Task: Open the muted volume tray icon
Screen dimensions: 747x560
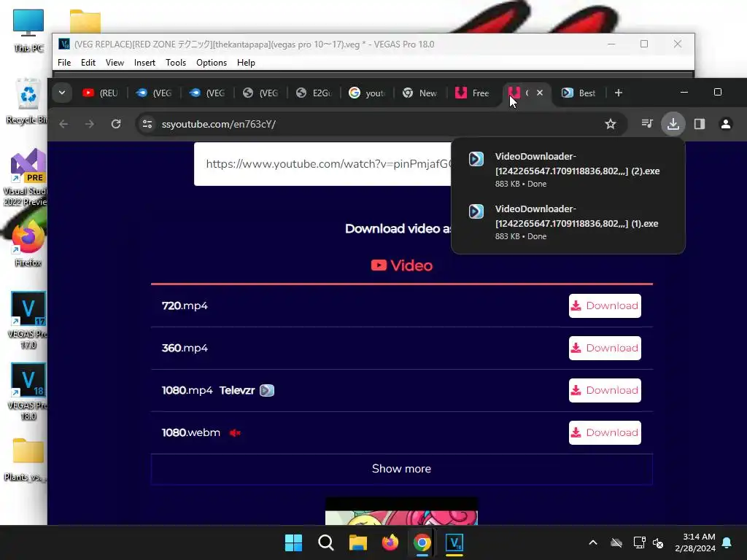Action: (x=659, y=542)
